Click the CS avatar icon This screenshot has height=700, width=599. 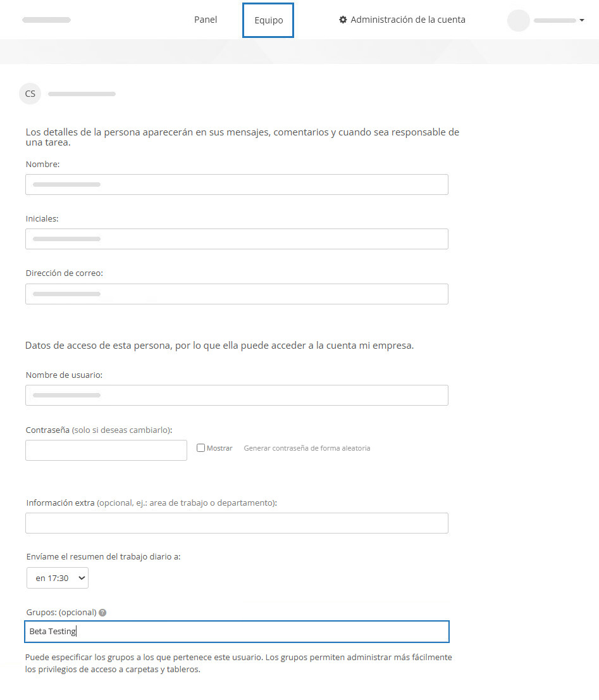30,93
